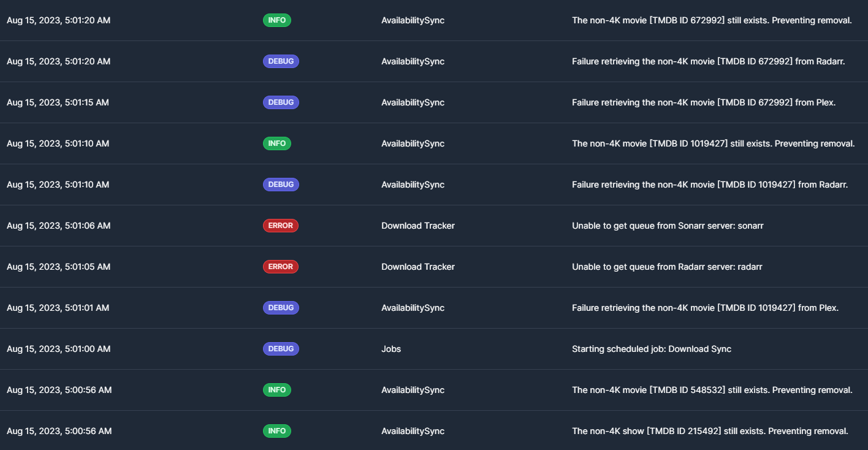
Task: Click the message Failure retrieving movie 1019427 from Plex
Action: [x=706, y=307]
